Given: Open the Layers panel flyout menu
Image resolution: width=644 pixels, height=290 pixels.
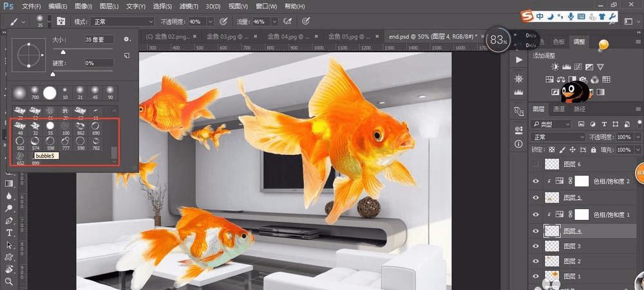Looking at the screenshot, I should click(638, 109).
